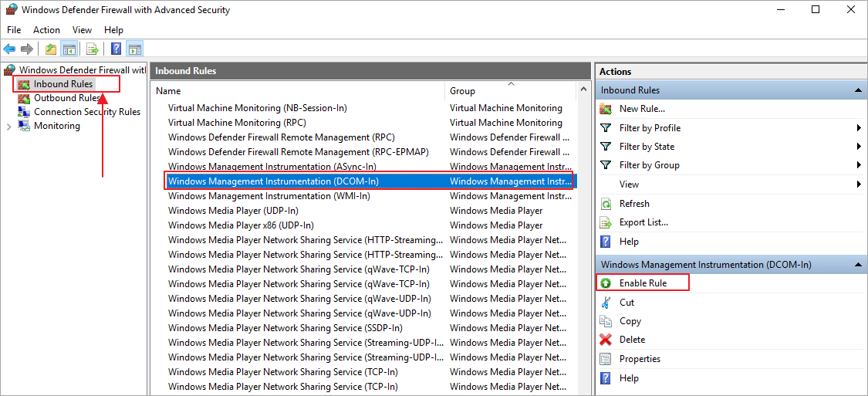Open Properties for the selected rule

point(640,359)
